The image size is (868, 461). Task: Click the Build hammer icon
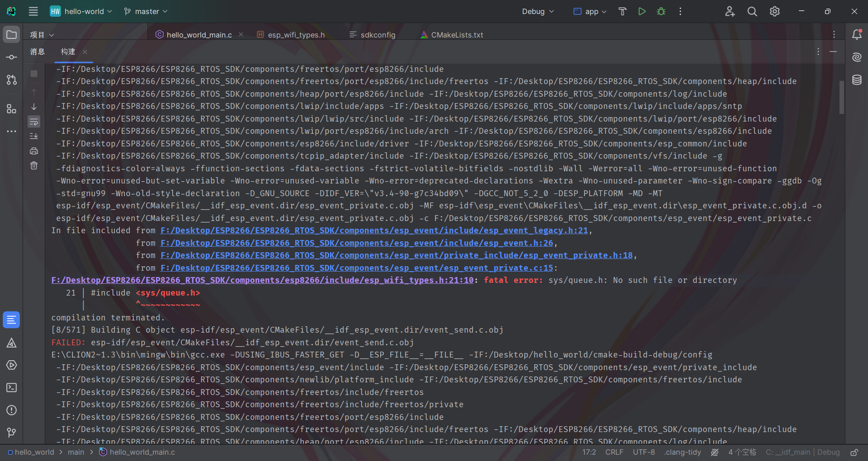(x=623, y=11)
